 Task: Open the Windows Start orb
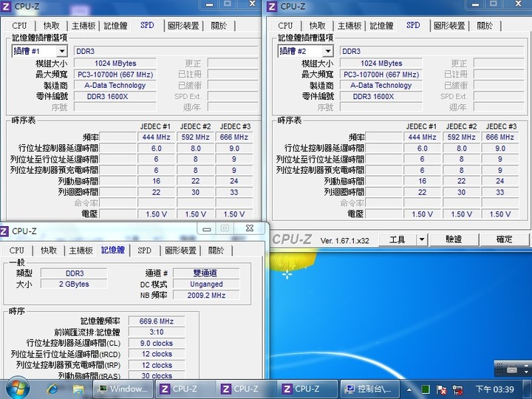pyautogui.click(x=18, y=389)
